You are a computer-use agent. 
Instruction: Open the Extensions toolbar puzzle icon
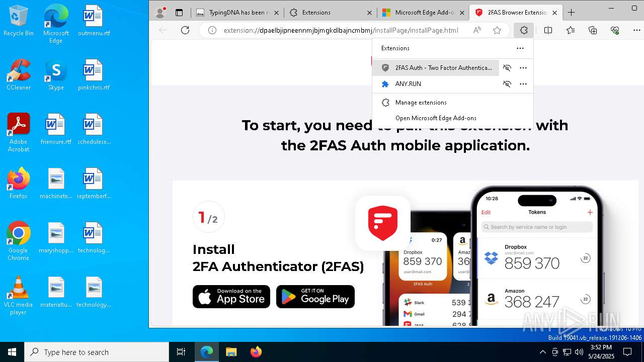pos(524,30)
